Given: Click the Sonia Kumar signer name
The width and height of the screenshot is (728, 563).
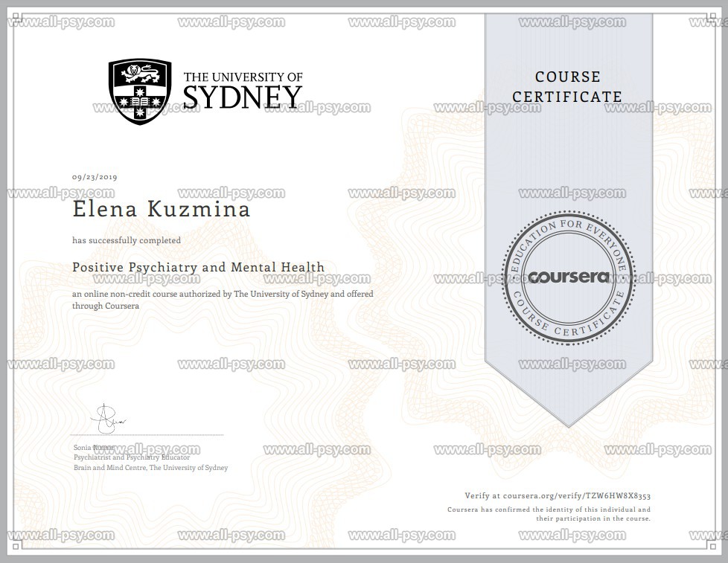Looking at the screenshot, I should tap(94, 448).
